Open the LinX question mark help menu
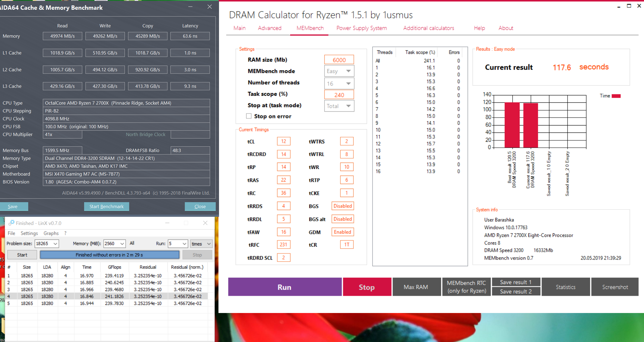 65,233
